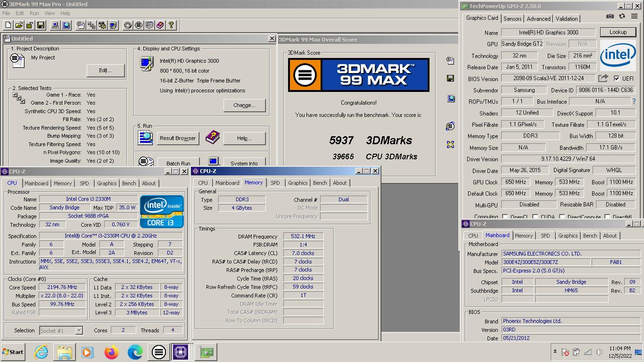Open Firefox from the taskbar
This screenshot has height=362, width=644.
pyautogui.click(x=112, y=352)
